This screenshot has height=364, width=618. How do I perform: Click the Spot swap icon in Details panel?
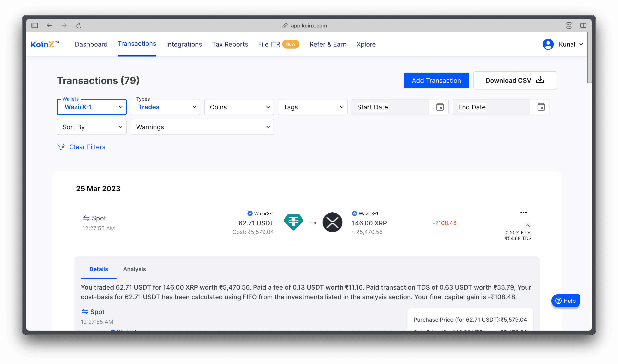pyautogui.click(x=85, y=312)
